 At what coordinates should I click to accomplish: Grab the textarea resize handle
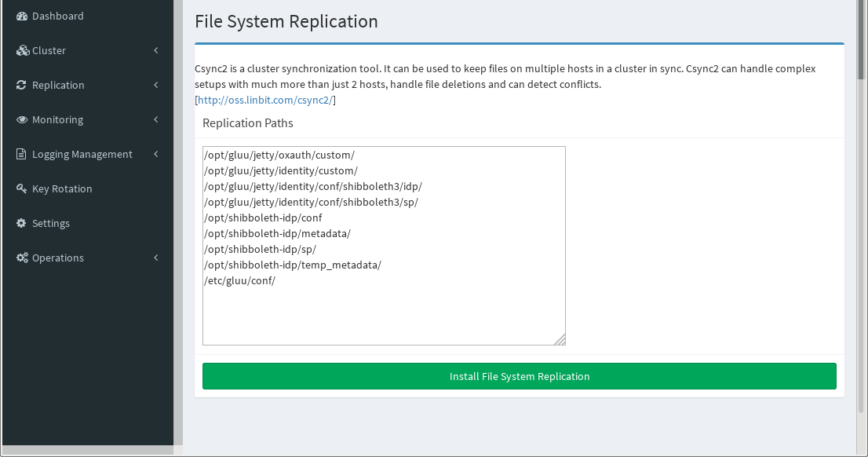[560, 339]
